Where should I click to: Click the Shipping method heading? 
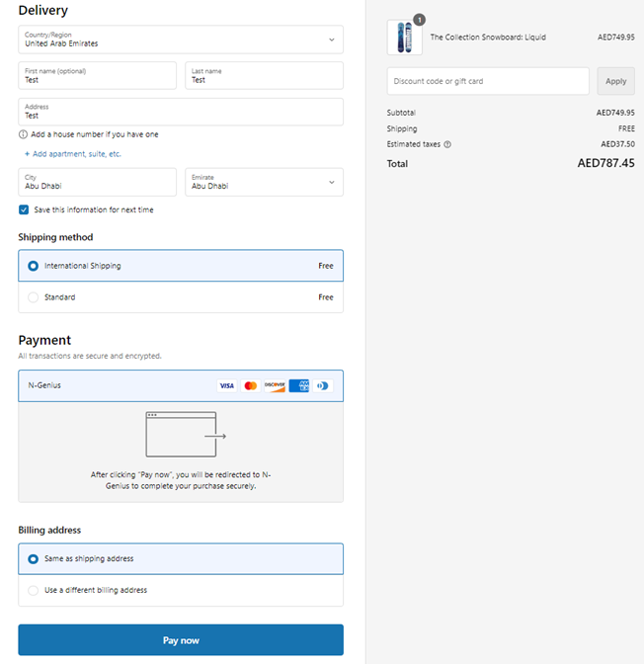pos(55,237)
